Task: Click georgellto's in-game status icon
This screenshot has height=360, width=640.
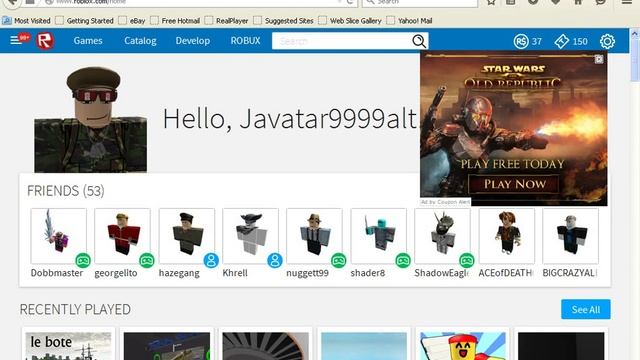Action: click(x=147, y=260)
